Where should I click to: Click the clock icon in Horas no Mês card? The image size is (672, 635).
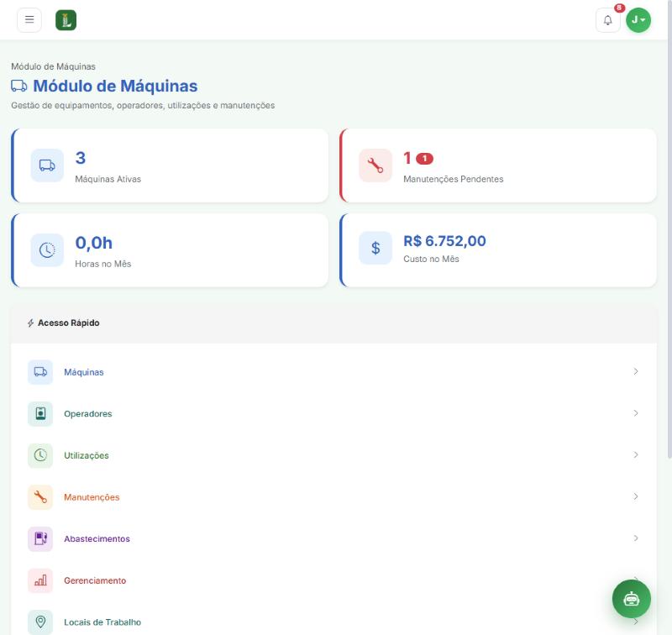click(47, 250)
